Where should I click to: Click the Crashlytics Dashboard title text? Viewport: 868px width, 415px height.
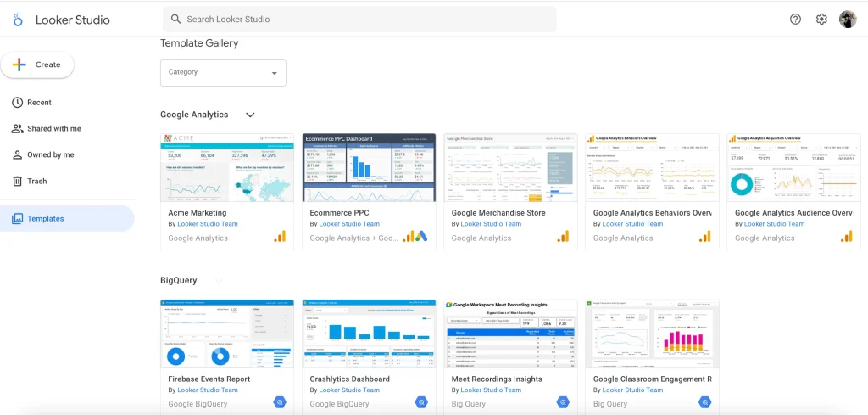[x=350, y=379]
